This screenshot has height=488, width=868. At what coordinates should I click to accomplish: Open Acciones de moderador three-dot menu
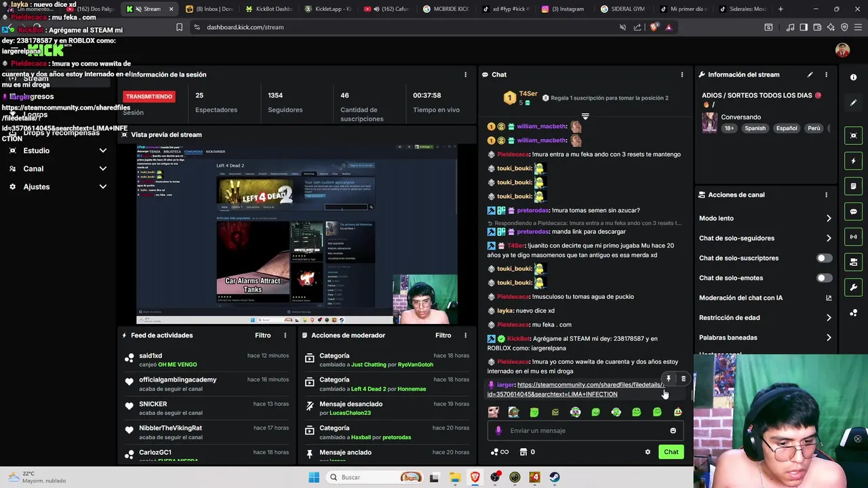click(465, 335)
